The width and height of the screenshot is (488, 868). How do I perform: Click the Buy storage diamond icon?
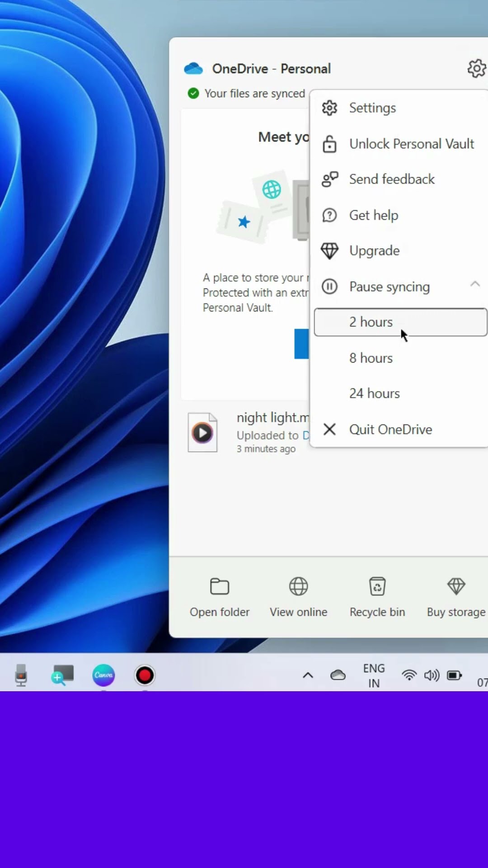[456, 586]
